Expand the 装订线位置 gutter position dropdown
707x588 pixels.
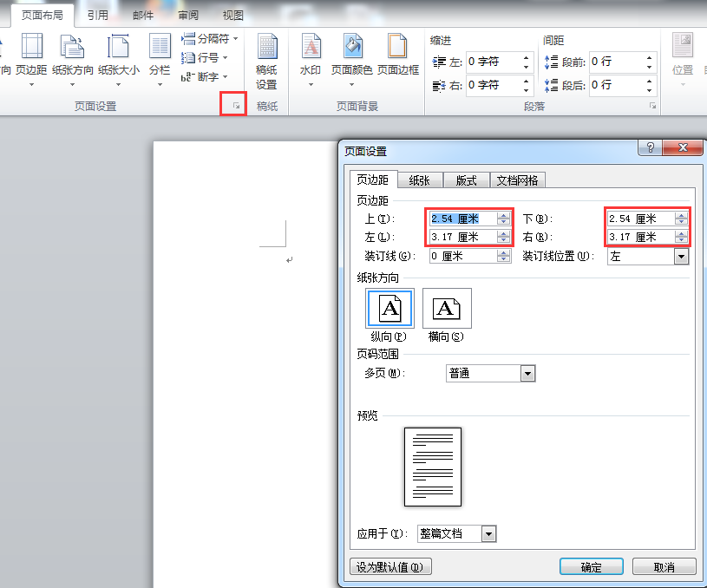[x=681, y=257]
